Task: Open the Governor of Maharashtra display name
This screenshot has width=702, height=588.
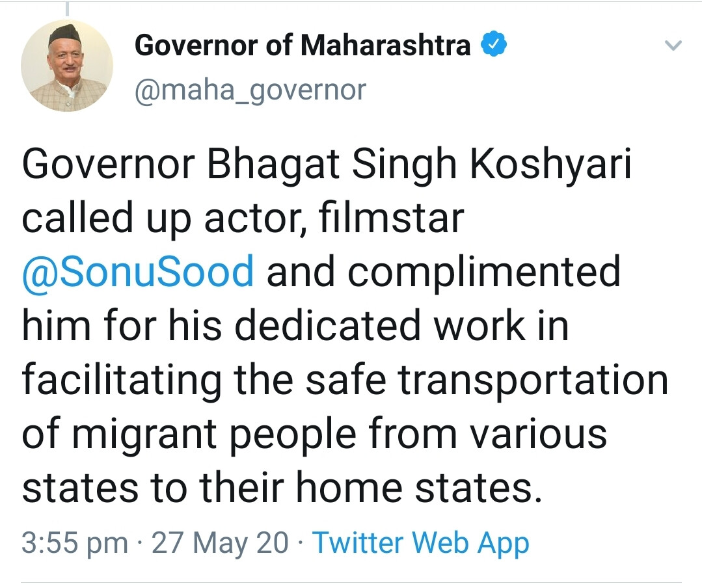Action: (x=303, y=46)
